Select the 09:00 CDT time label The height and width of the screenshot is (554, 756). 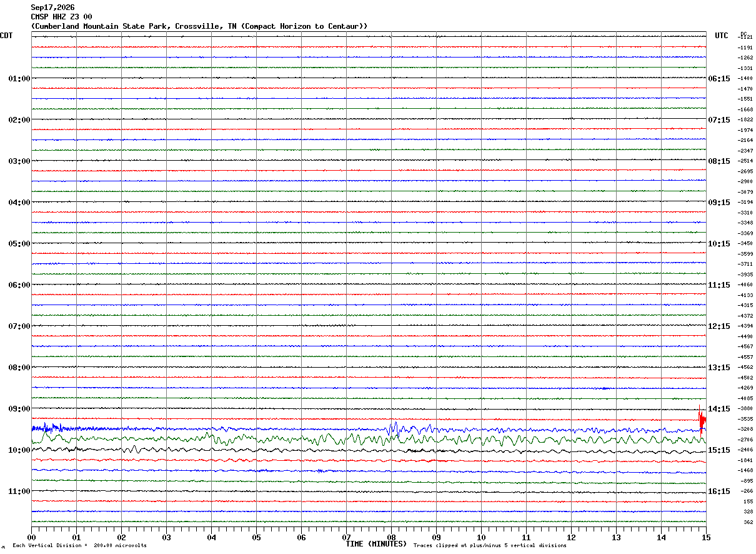19,409
